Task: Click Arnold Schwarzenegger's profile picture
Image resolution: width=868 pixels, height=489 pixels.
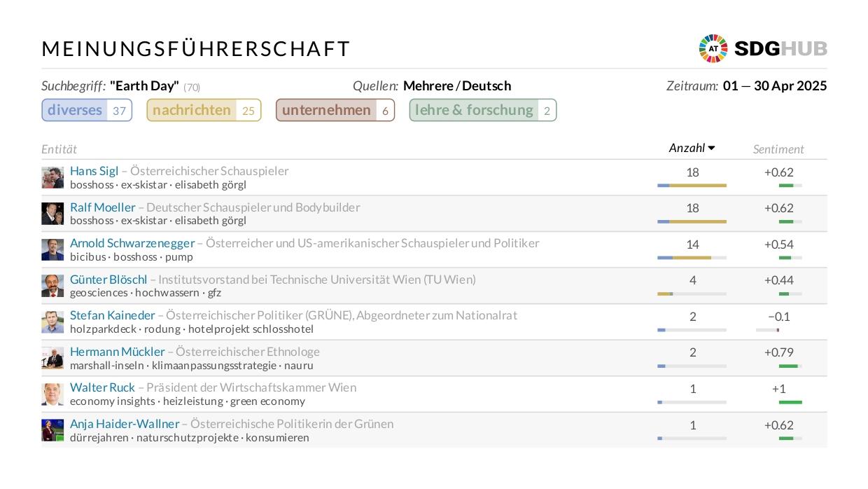Action: (52, 250)
